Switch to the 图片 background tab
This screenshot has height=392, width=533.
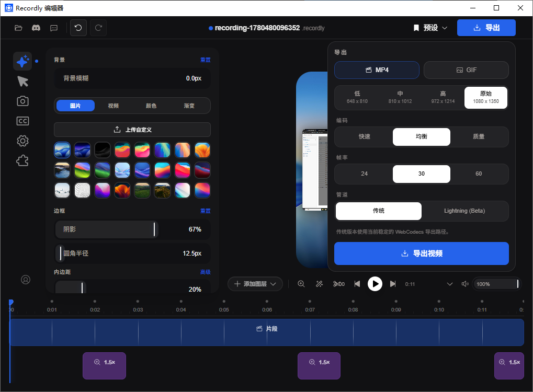tap(75, 106)
